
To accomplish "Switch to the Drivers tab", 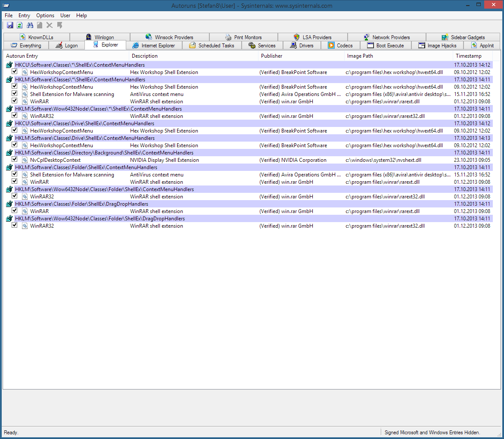I will pyautogui.click(x=302, y=45).
